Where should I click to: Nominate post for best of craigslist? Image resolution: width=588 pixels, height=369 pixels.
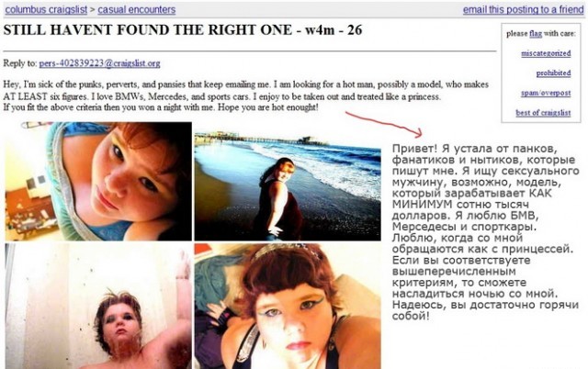coord(543,113)
